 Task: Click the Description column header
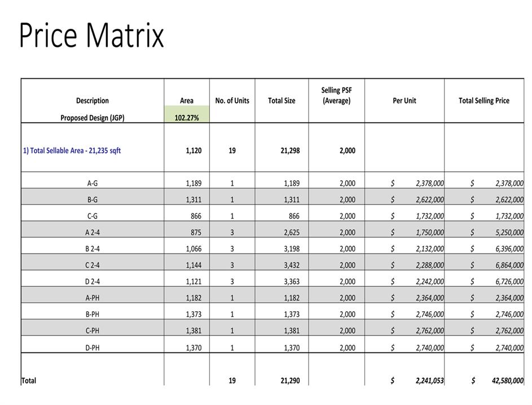(93, 101)
